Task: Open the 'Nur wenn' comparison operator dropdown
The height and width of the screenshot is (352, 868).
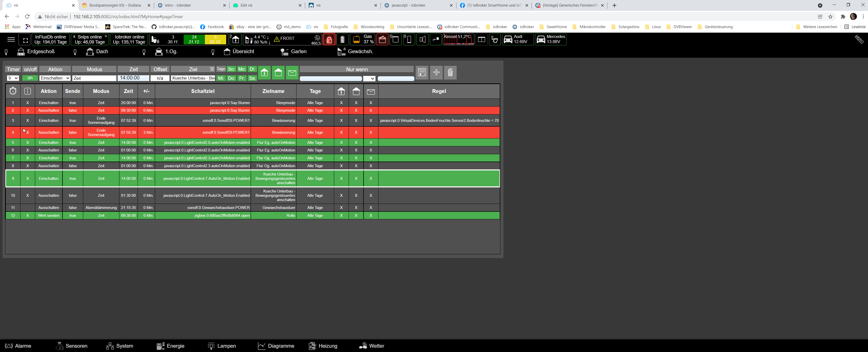Action: [x=369, y=79]
